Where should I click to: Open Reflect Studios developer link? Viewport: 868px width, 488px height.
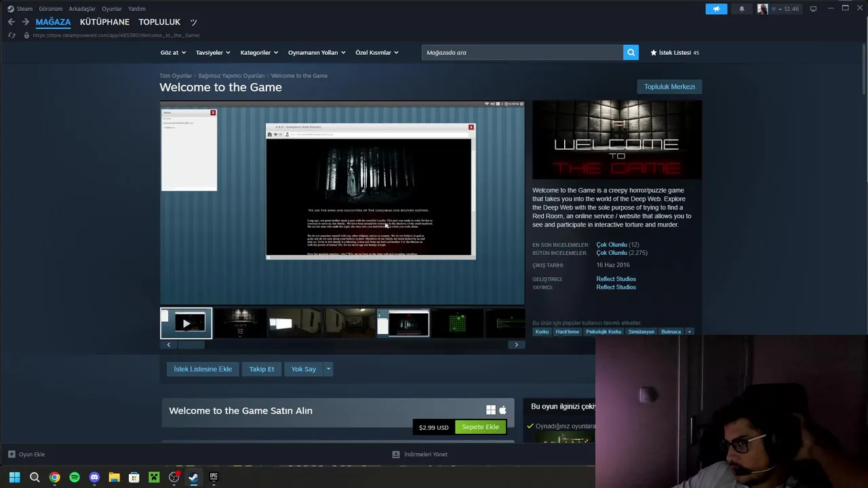click(x=616, y=279)
